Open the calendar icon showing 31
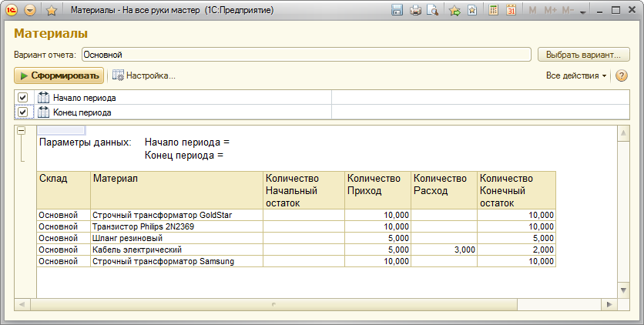 coord(511,10)
